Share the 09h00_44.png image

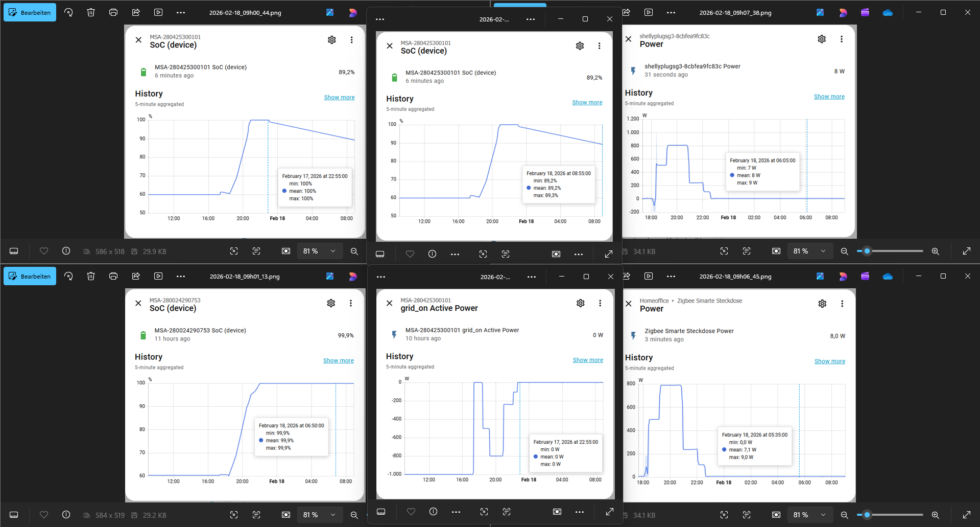pyautogui.click(x=136, y=13)
